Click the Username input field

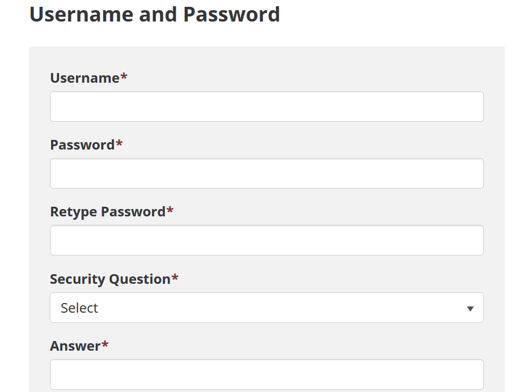coord(267,106)
